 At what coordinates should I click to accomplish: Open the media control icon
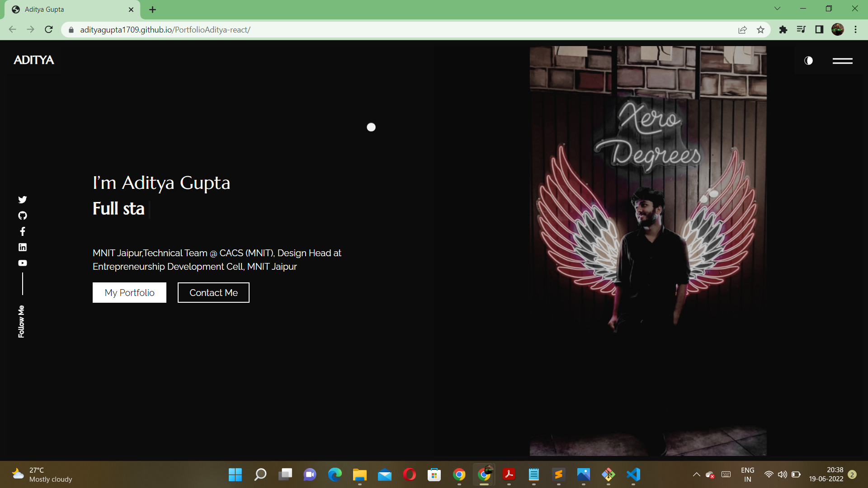[x=801, y=30]
